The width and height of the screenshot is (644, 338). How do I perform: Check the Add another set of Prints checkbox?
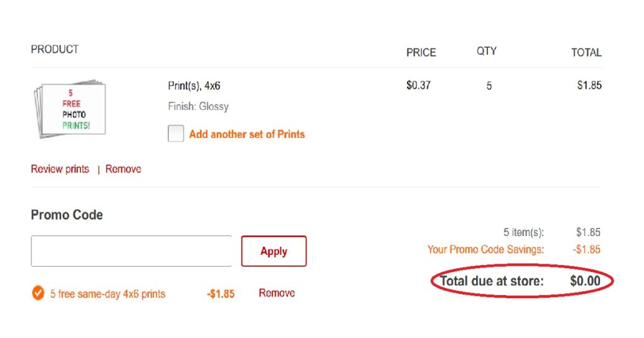point(176,133)
